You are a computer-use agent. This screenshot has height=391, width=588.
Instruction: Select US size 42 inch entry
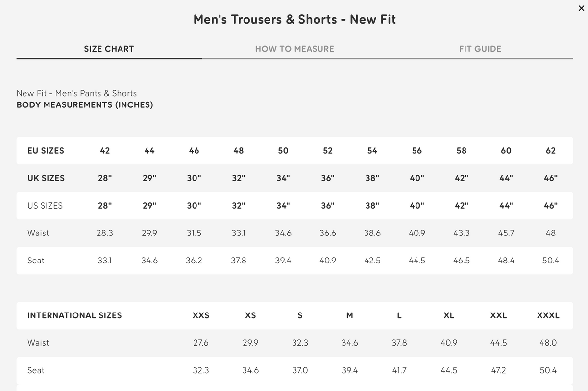(x=461, y=206)
